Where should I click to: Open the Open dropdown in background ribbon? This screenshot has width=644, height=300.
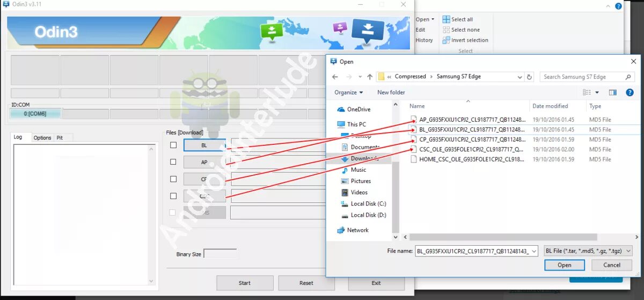click(x=425, y=19)
